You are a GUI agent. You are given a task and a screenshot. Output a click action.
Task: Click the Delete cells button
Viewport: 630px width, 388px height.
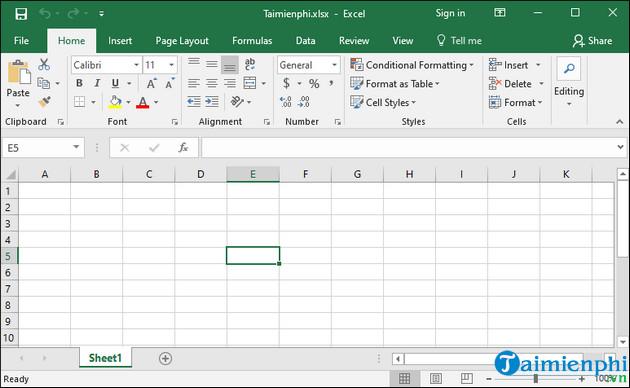510,84
